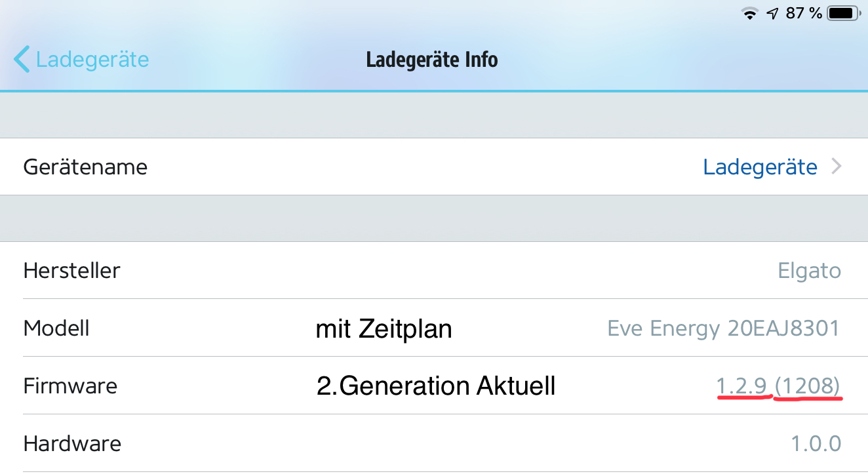Click the mit Zeitplan annotation text
The width and height of the screenshot is (868, 476).
[384, 328]
